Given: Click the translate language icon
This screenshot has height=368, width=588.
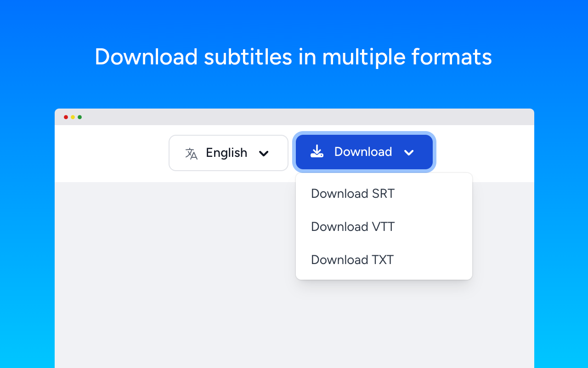Looking at the screenshot, I should (x=191, y=154).
